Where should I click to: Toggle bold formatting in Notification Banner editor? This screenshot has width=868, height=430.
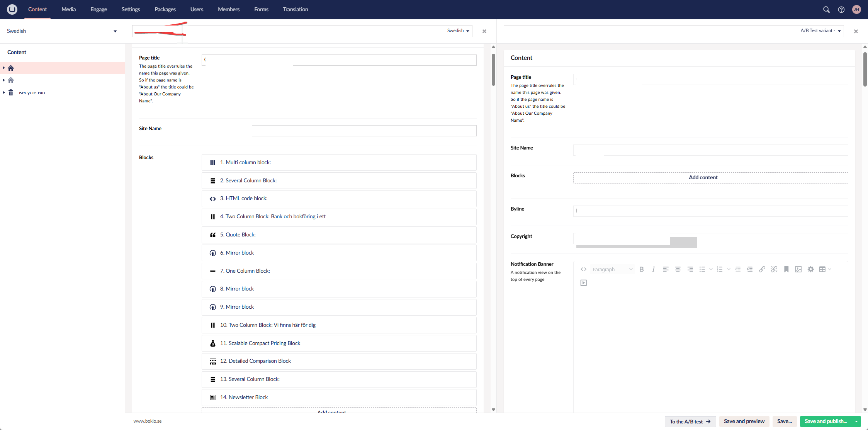641,269
